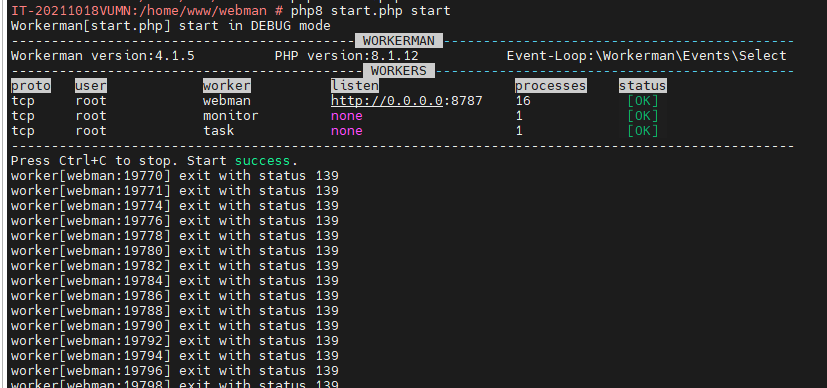Image resolution: width=827 pixels, height=388 pixels.
Task: Click the worker[webman:19786] exit line
Action: pyautogui.click(x=175, y=295)
